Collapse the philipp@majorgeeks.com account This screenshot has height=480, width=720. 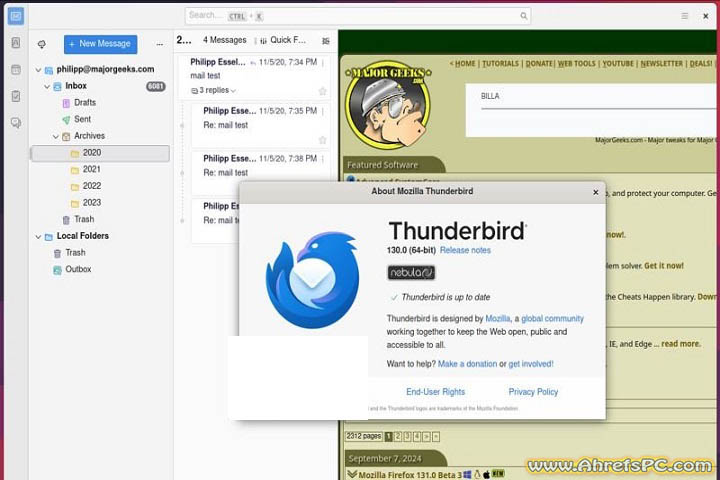39,70
